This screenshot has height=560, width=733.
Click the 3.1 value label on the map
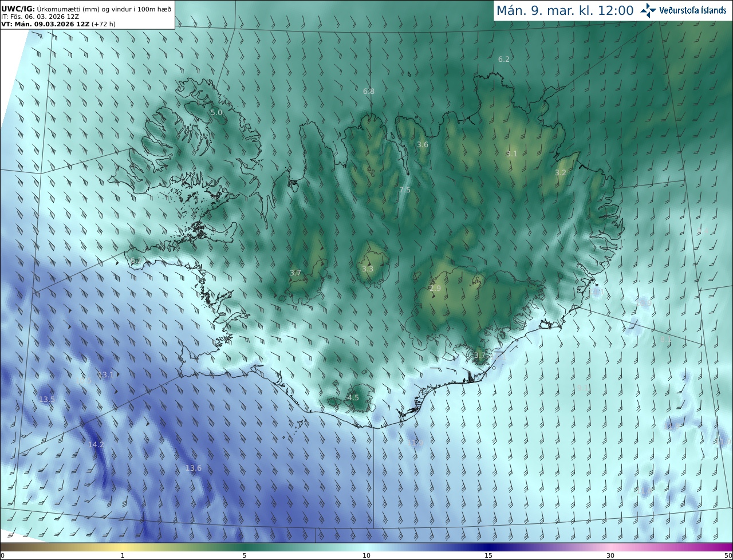[512, 153]
